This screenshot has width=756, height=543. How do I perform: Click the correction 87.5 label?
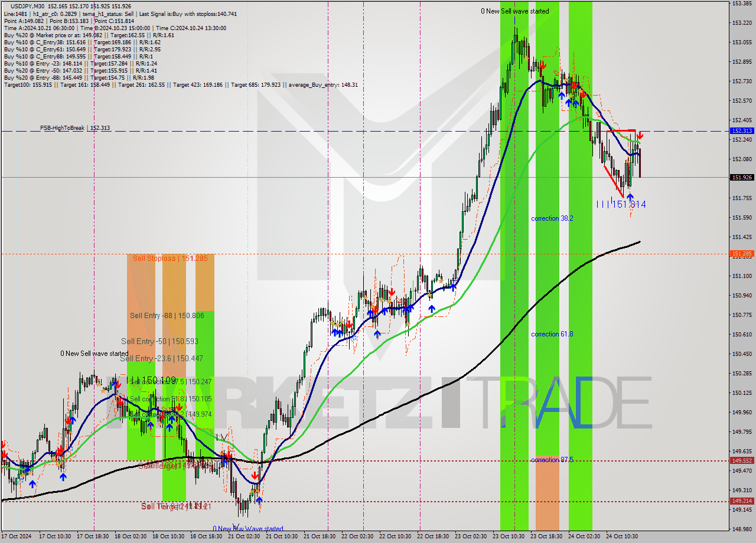tap(552, 460)
